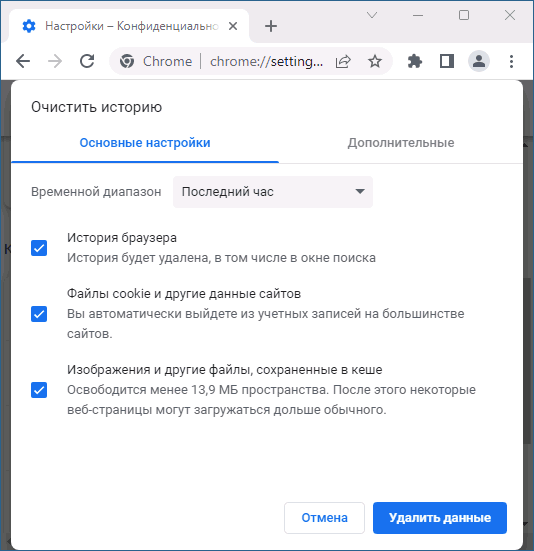Open the Extensions puzzle piece menu

pyautogui.click(x=415, y=61)
